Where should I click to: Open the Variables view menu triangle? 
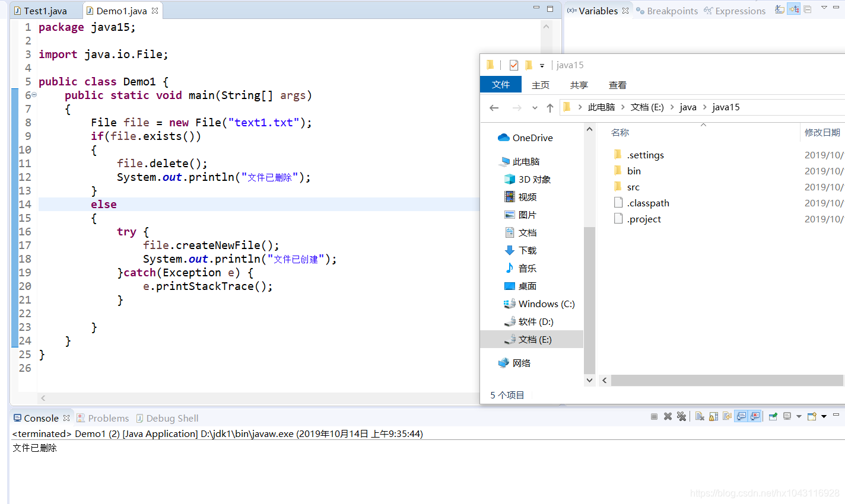(824, 8)
